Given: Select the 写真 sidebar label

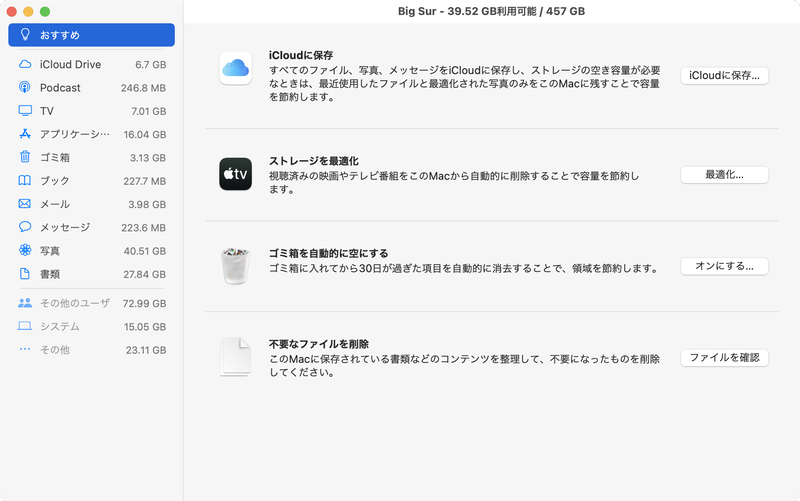Looking at the screenshot, I should [49, 251].
